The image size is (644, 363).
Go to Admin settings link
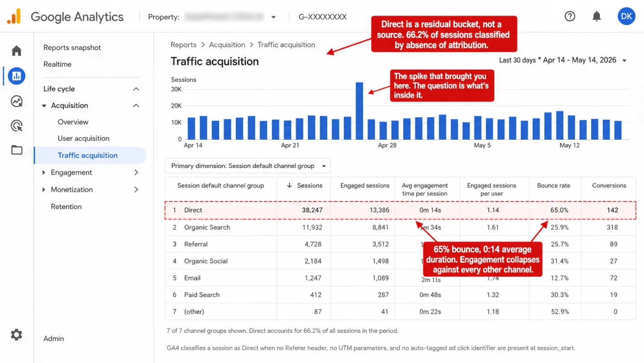click(x=54, y=338)
